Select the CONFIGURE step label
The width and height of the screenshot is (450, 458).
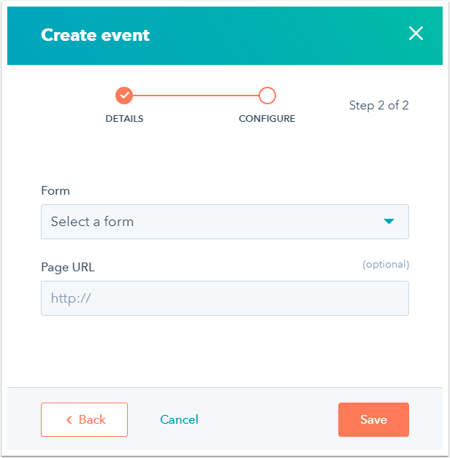coord(267,119)
